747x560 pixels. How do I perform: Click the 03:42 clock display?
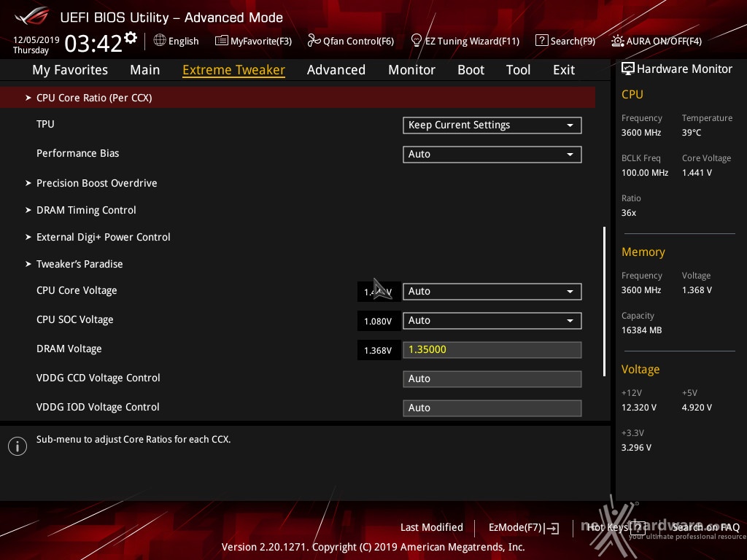pyautogui.click(x=93, y=43)
